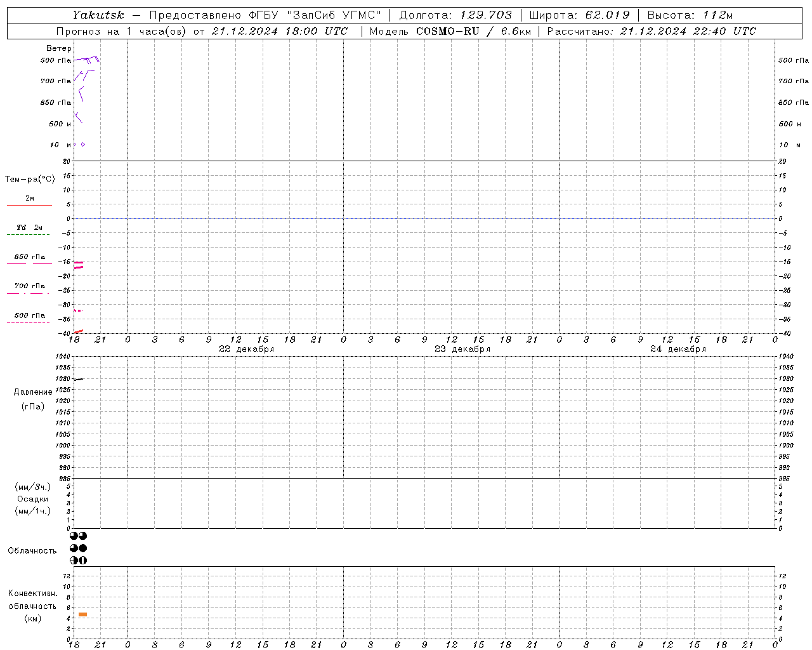This screenshot has height=650, width=812.
Task: Click the red temperature segment near -15
Action: coord(79,263)
